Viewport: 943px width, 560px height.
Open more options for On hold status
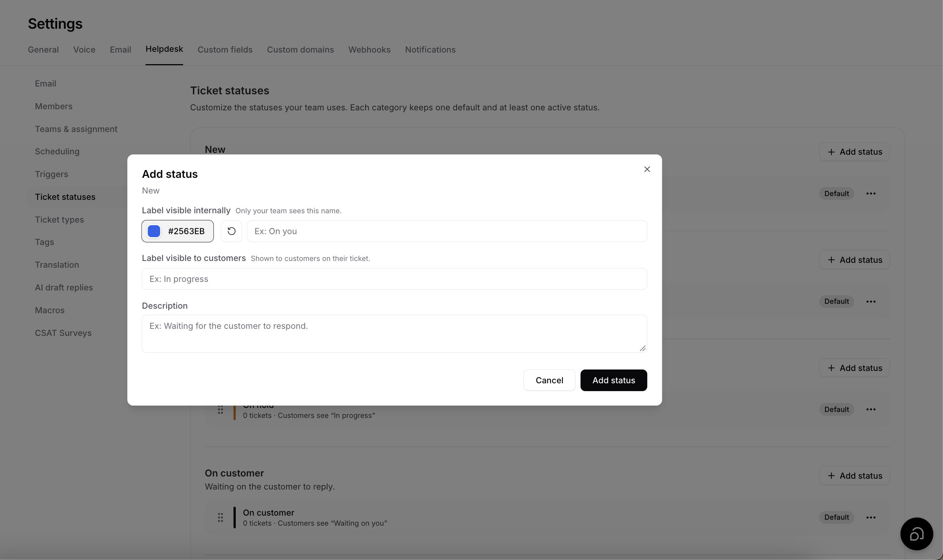[x=871, y=409]
